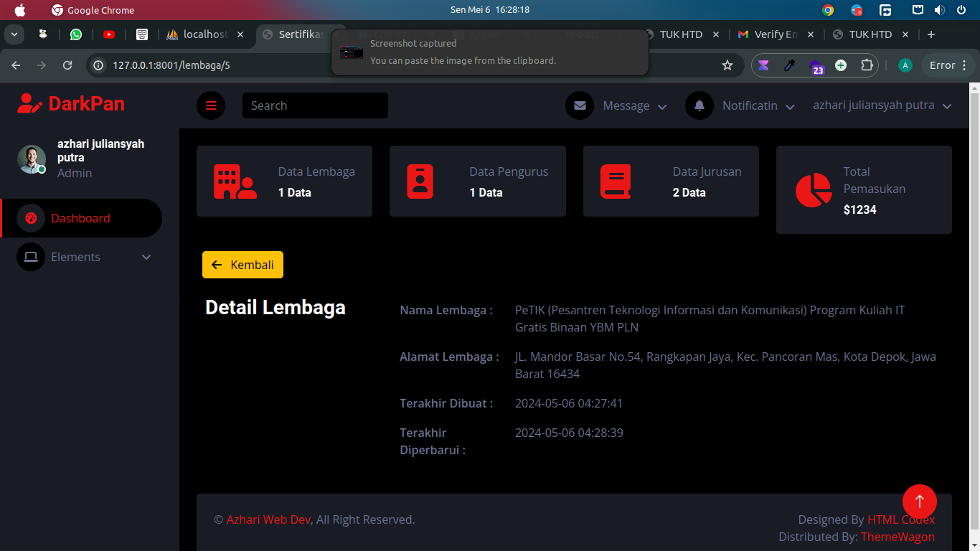Click the Data Jurusan book icon

point(616,182)
